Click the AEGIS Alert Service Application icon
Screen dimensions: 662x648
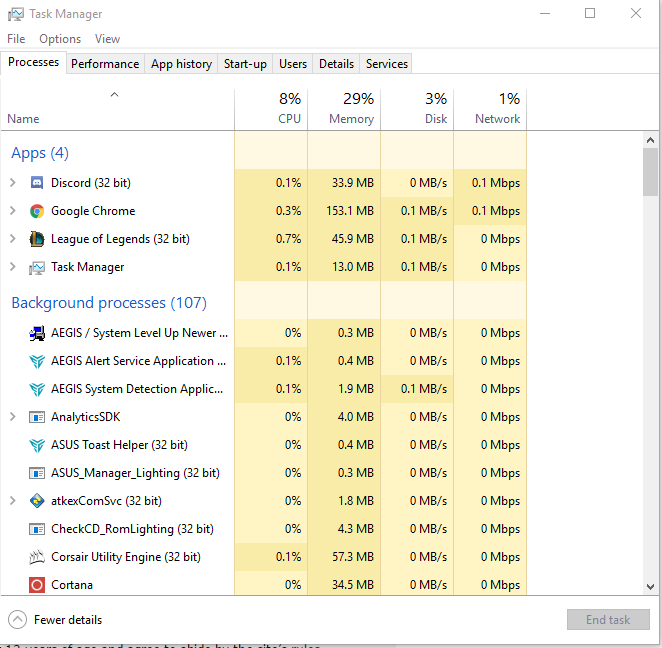37,361
